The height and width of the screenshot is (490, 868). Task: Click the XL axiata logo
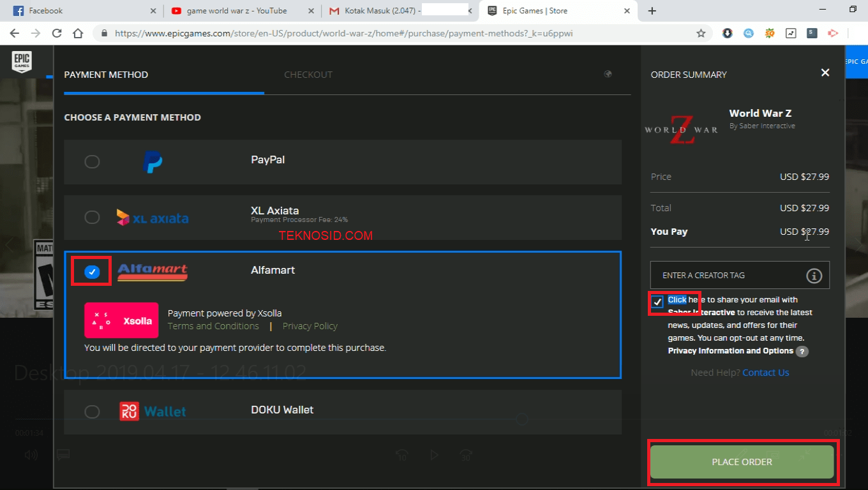point(153,218)
